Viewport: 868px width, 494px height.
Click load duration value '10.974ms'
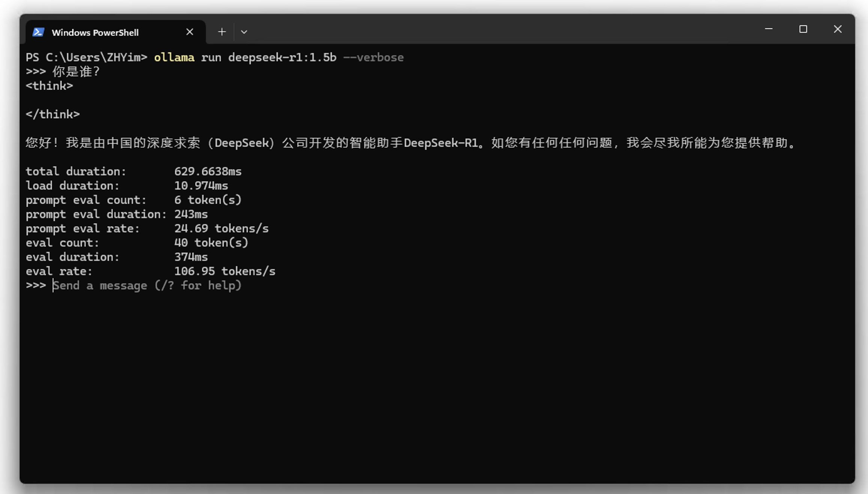pos(201,186)
